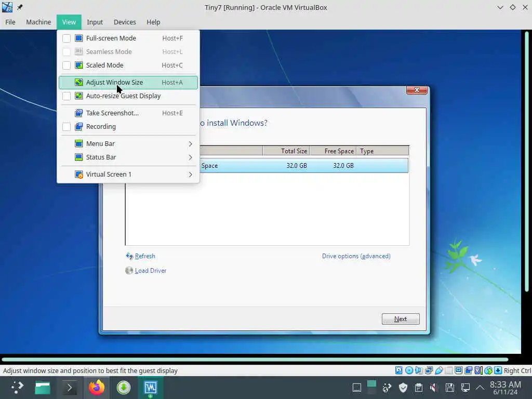
Task: Click the hard disk activity status icon
Action: (x=398, y=370)
